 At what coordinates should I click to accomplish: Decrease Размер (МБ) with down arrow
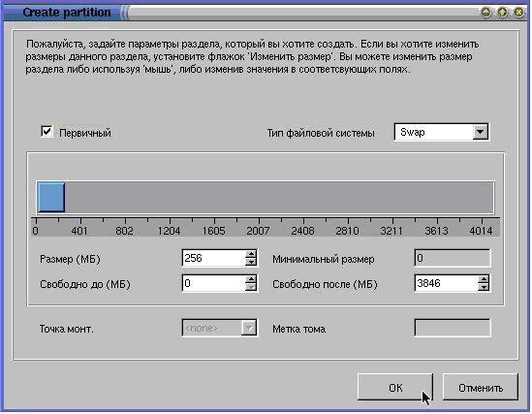(x=251, y=262)
